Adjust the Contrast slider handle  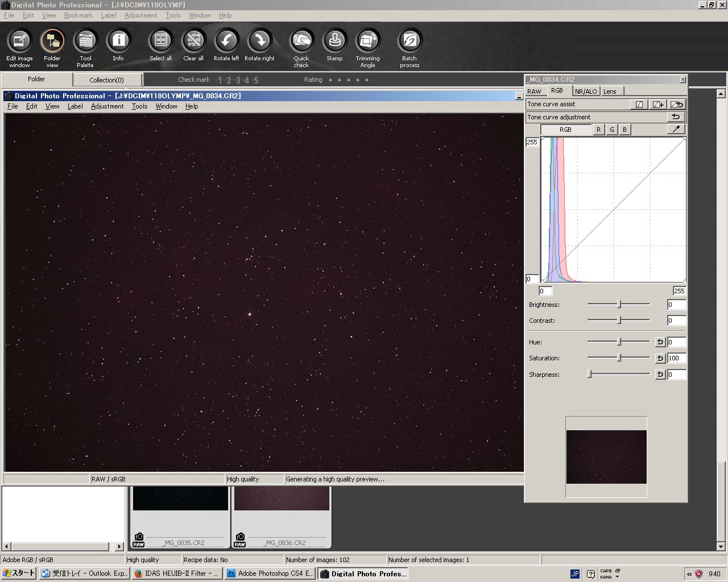[619, 321]
